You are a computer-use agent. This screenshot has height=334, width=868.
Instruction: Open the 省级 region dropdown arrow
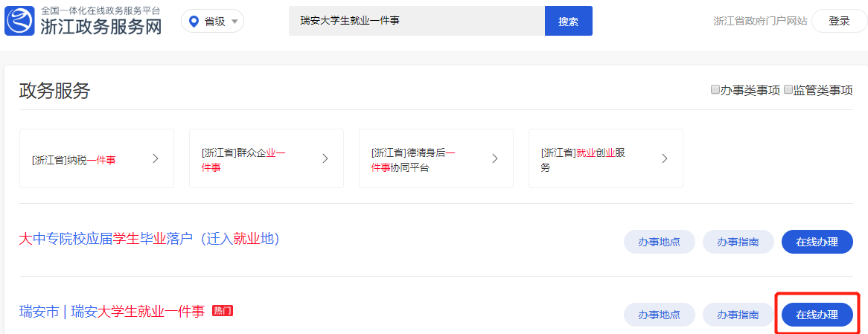pos(234,22)
